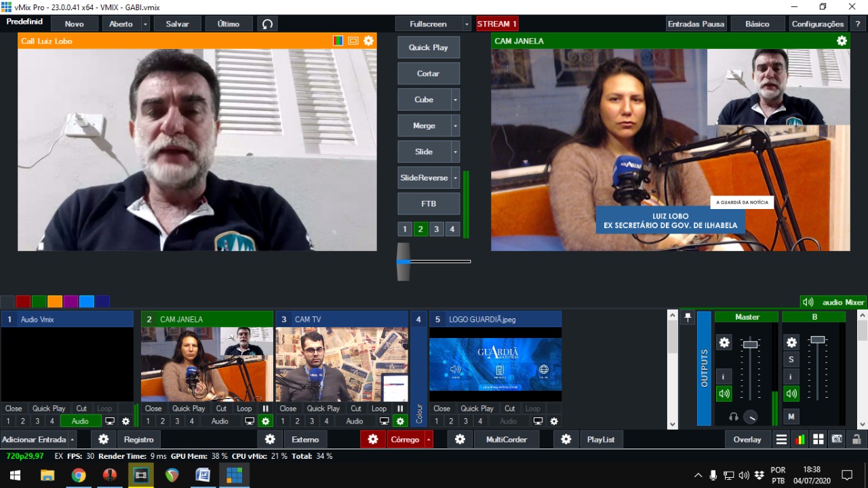Toggle solo S on audio bus B
The image size is (868, 488).
pos(791,360)
